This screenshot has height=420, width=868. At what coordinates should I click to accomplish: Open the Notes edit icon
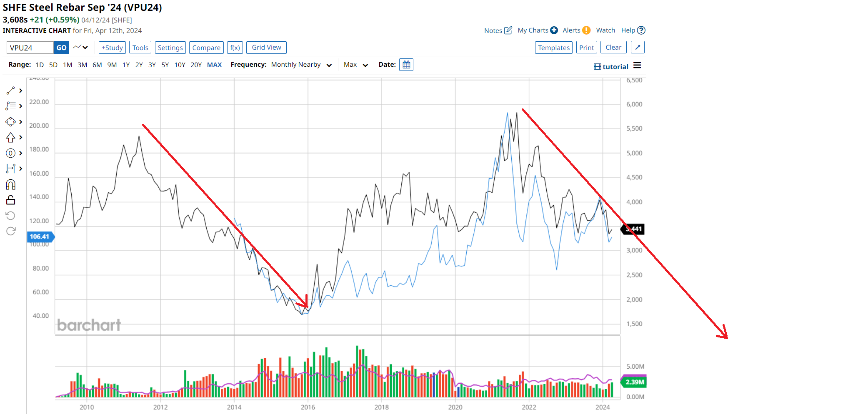click(508, 30)
